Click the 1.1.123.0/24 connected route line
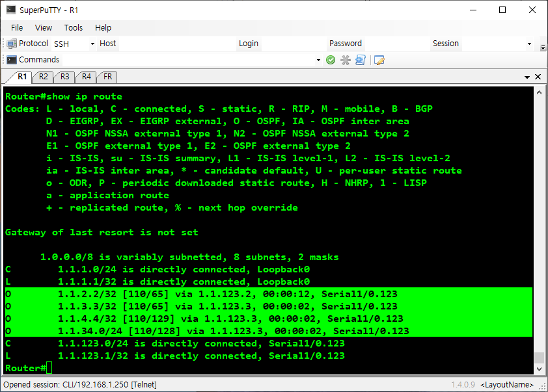 174,343
